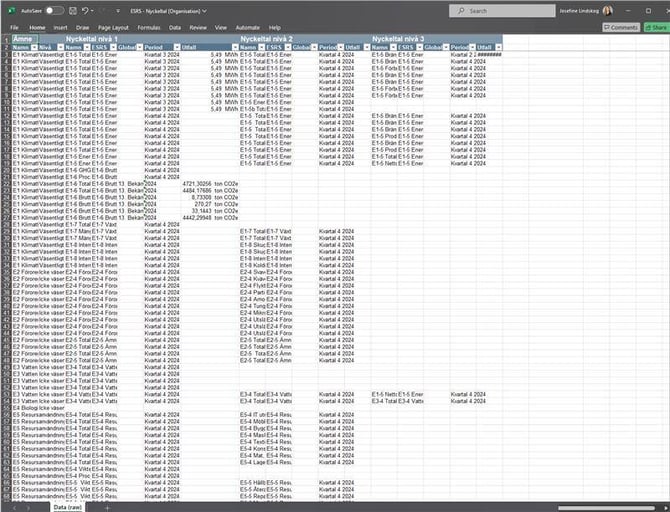The height and width of the screenshot is (512, 670).
Task: Open the File menu
Action: coord(14,28)
